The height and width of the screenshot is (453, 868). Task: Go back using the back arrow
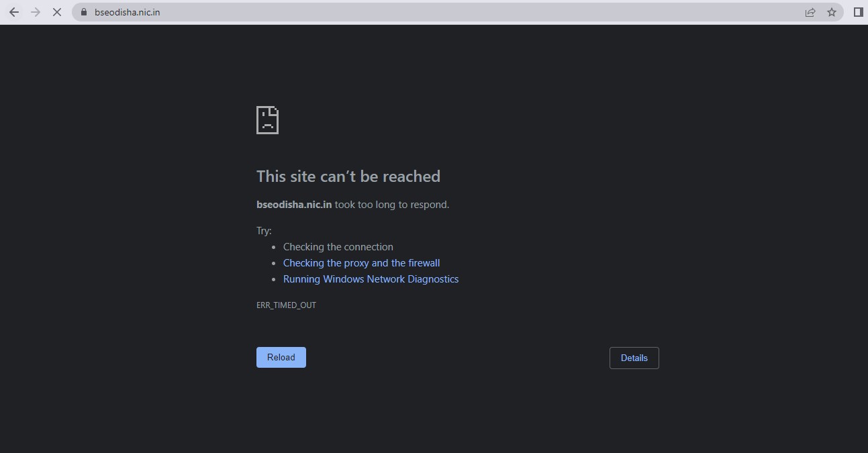pos(14,12)
